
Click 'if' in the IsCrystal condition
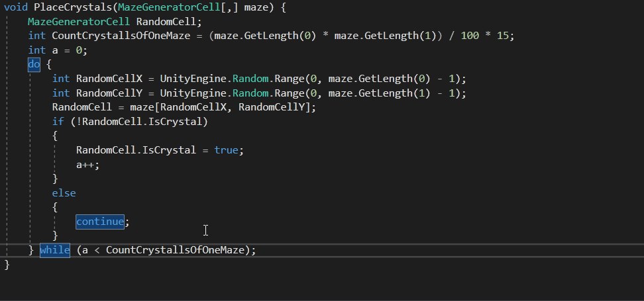[58, 122]
